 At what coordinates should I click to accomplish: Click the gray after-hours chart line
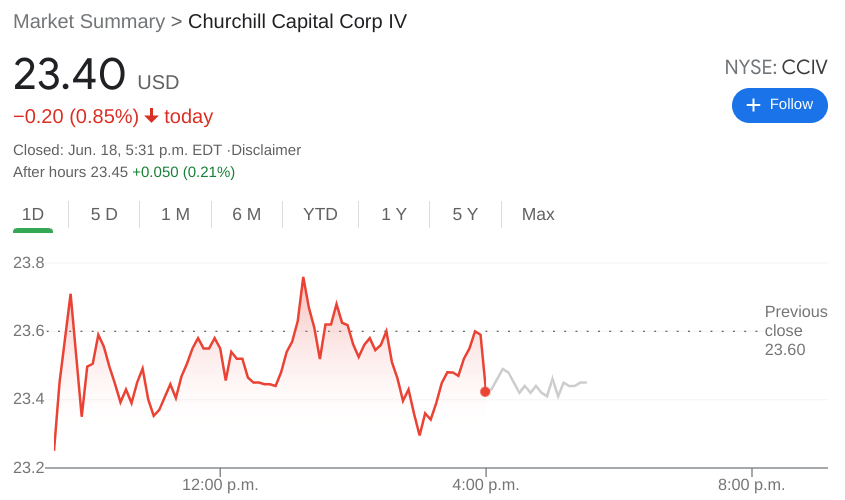point(530,385)
